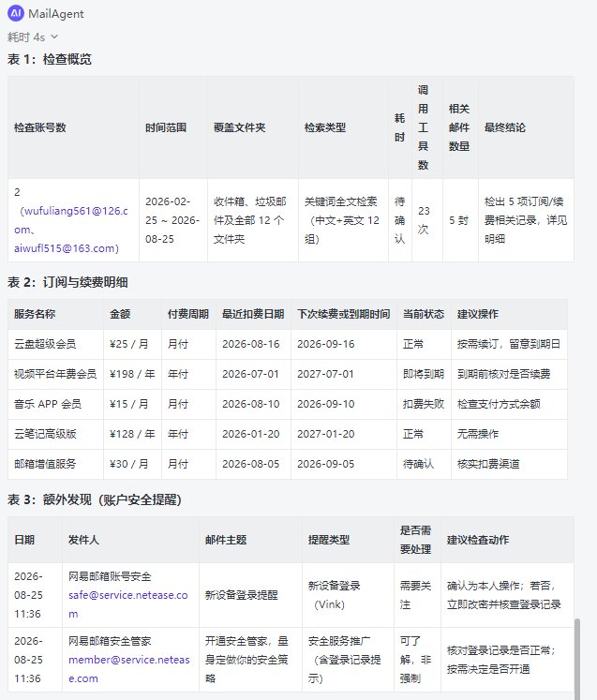The width and height of the screenshot is (597, 700).
Task: Click the 相关邮件数量 column header
Action: (x=459, y=127)
